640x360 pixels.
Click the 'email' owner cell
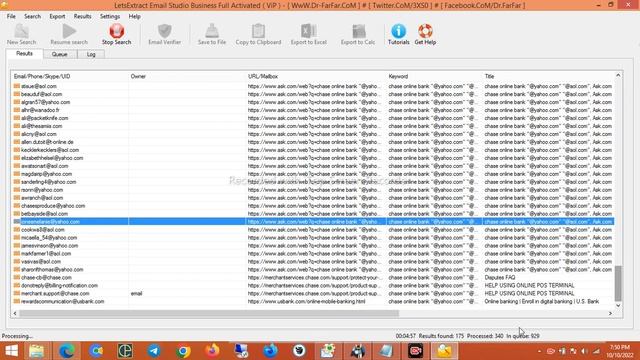[136, 293]
